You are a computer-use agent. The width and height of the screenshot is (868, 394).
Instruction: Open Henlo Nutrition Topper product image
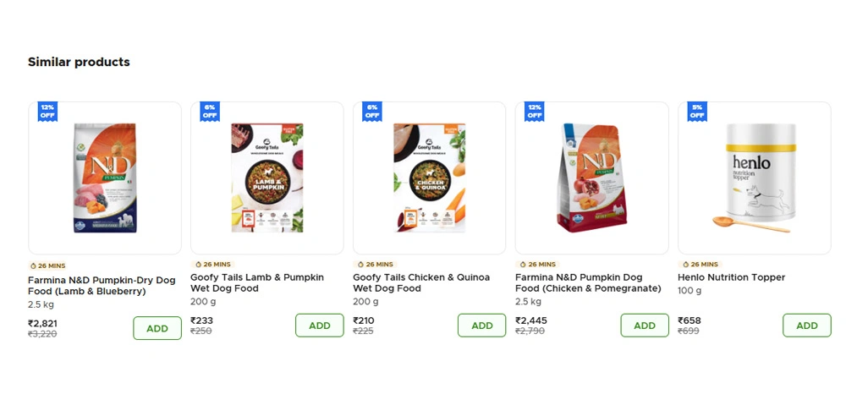point(755,178)
